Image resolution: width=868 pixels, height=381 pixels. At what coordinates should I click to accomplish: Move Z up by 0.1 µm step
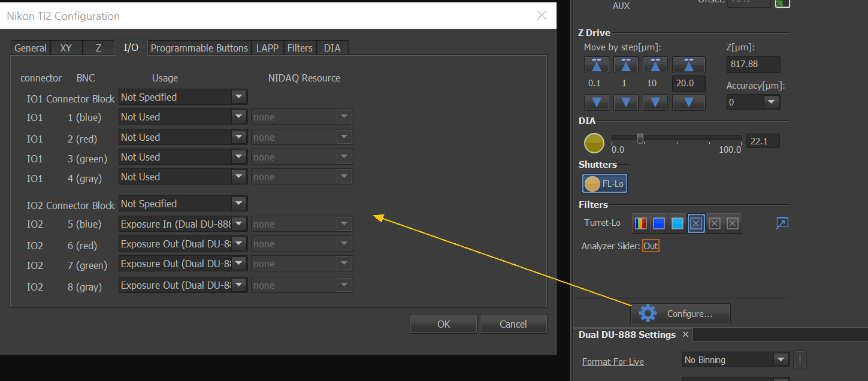(596, 65)
